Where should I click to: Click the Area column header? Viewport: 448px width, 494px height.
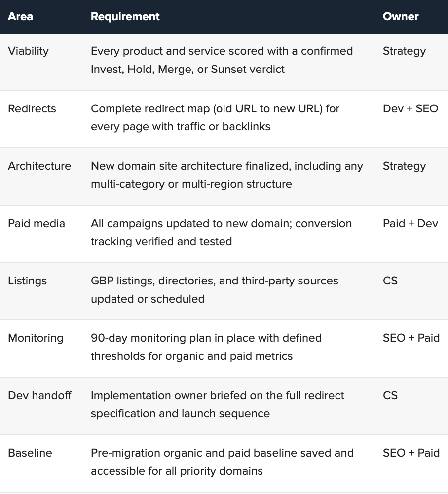pyautogui.click(x=20, y=16)
